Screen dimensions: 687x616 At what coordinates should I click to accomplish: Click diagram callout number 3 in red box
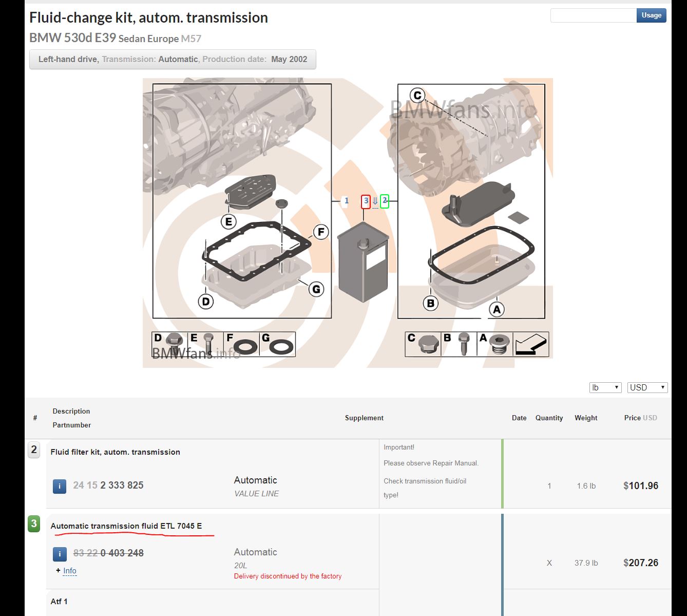click(366, 201)
